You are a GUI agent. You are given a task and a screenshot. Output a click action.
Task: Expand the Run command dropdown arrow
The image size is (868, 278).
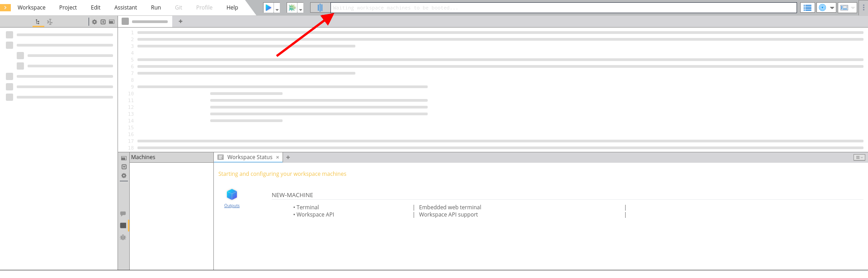pos(277,9)
